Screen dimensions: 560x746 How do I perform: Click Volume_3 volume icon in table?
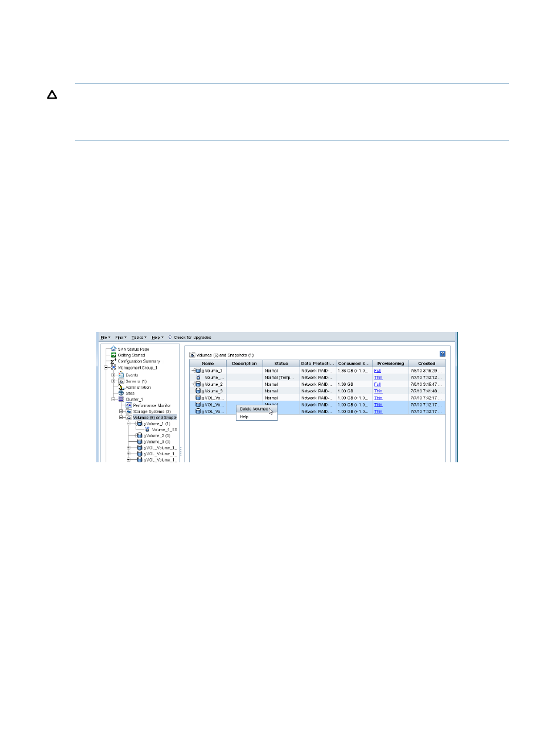(198, 391)
